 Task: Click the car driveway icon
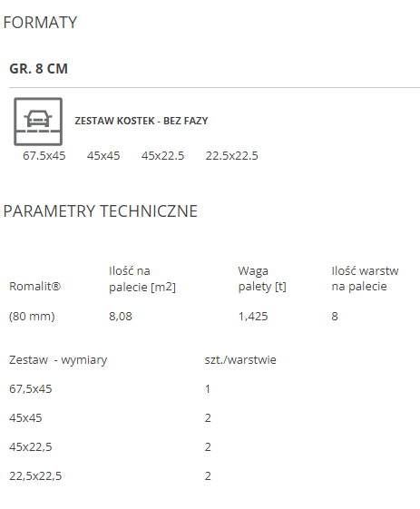(x=38, y=122)
